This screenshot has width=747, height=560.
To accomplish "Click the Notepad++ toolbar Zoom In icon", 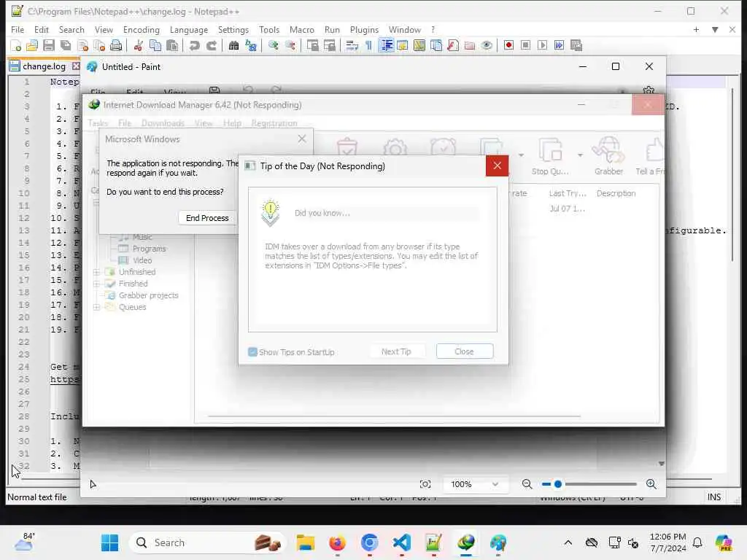I will pyautogui.click(x=273, y=46).
